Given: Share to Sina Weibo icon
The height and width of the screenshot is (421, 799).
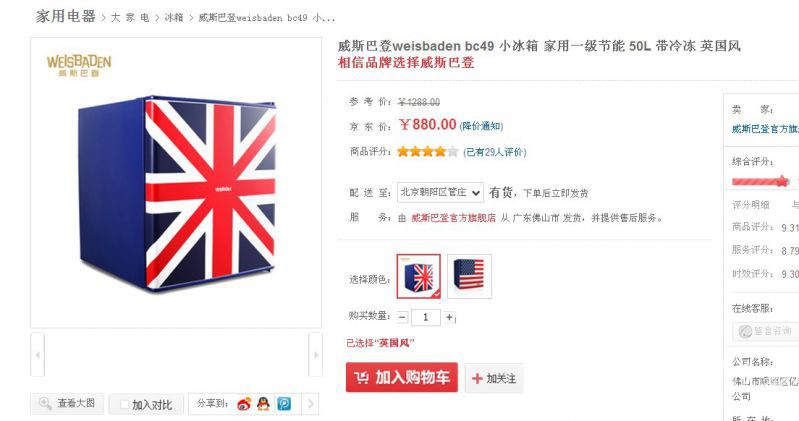Looking at the screenshot, I should 244,404.
